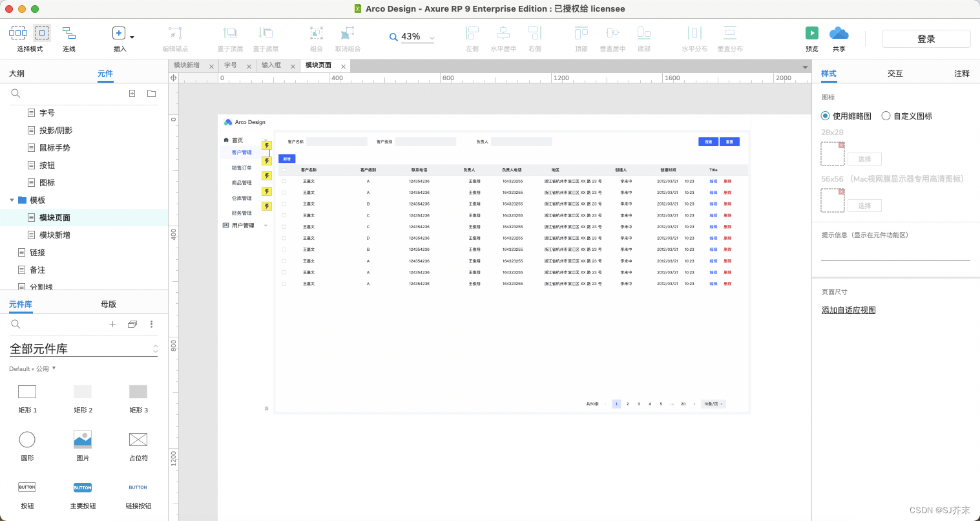
Task: Open the 输入框 canvas tab
Action: pyautogui.click(x=271, y=65)
